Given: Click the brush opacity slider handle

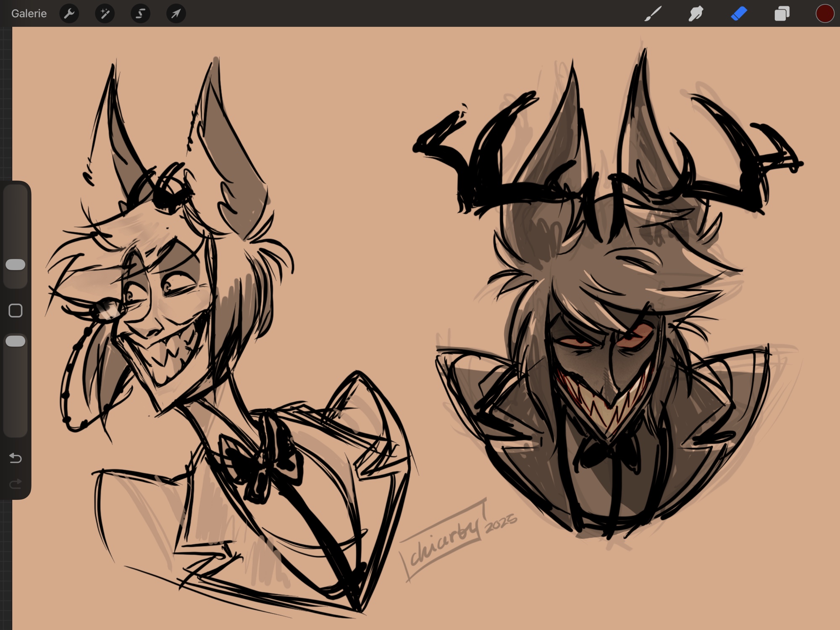Looking at the screenshot, I should click(16, 341).
